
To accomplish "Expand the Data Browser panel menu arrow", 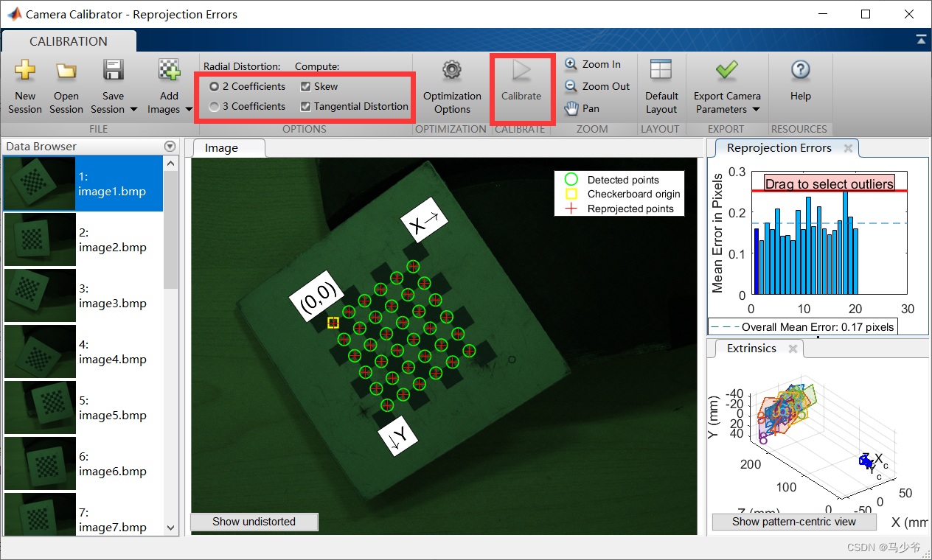I will 170,147.
